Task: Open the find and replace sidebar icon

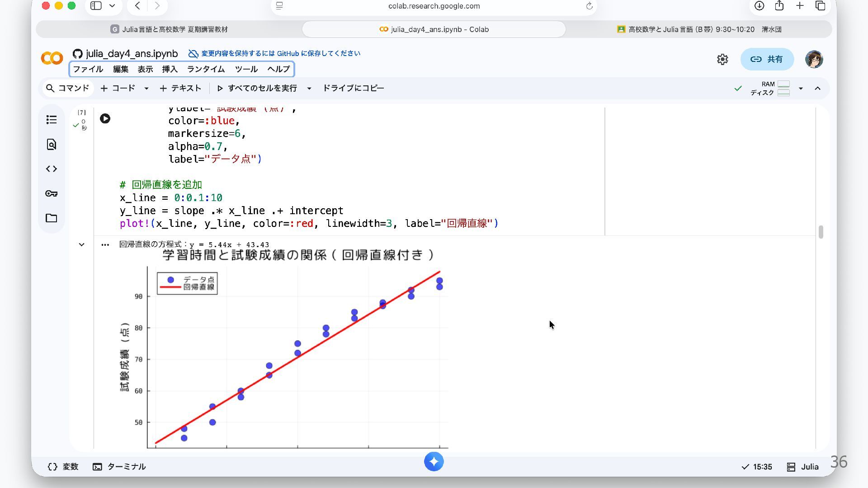Action: [x=52, y=145]
